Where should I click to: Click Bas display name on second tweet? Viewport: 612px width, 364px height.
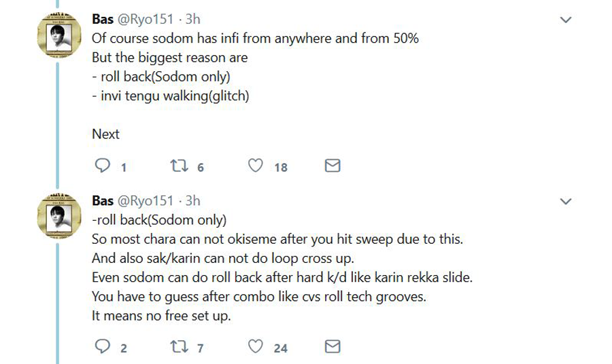[x=103, y=201]
